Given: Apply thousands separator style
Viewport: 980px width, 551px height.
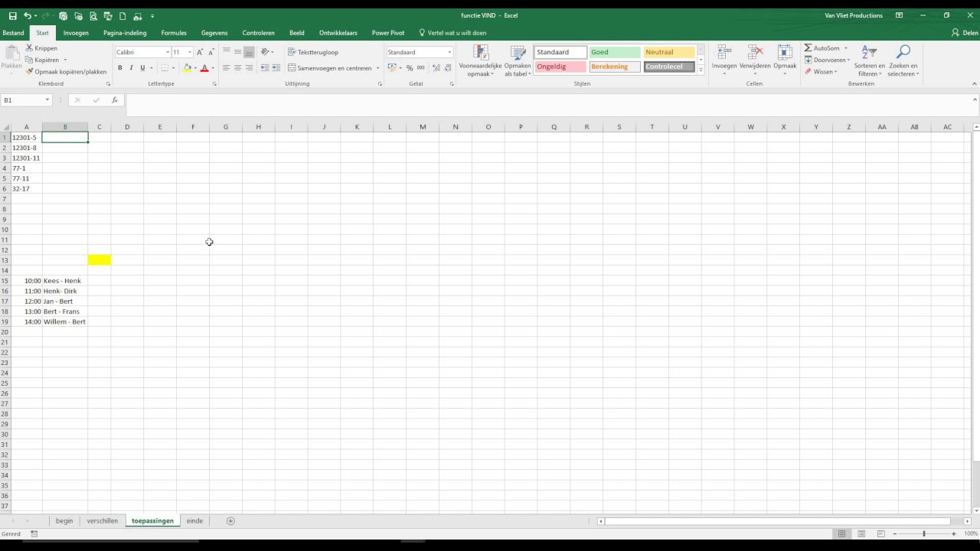Looking at the screenshot, I should click(420, 68).
